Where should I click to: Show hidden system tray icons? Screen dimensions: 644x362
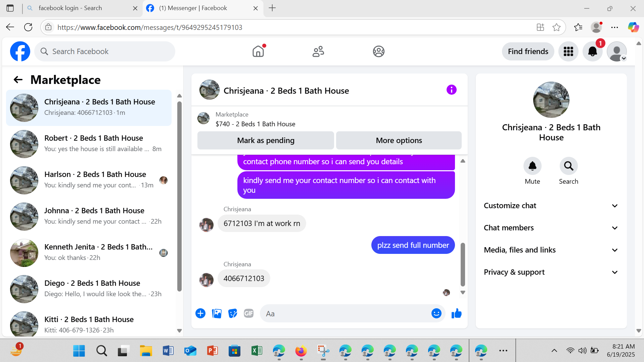tap(554, 351)
